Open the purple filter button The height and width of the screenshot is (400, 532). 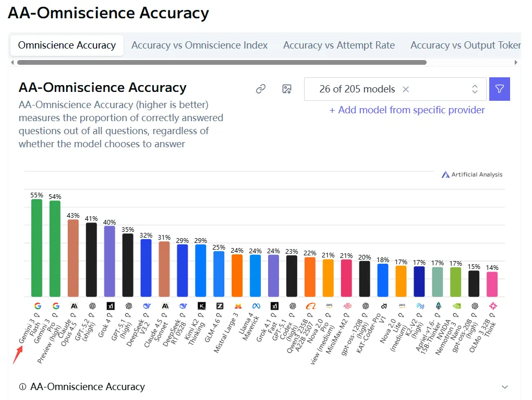pos(499,89)
